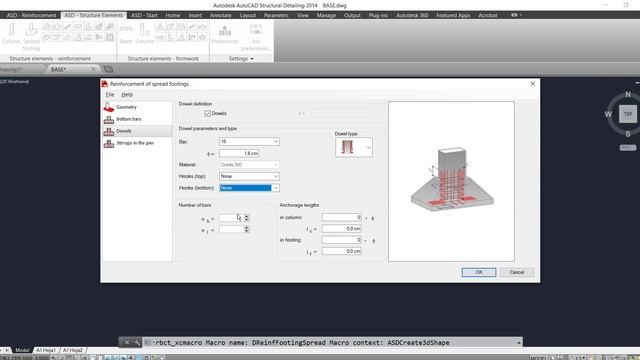Click the bar diameter input field

click(x=239, y=153)
